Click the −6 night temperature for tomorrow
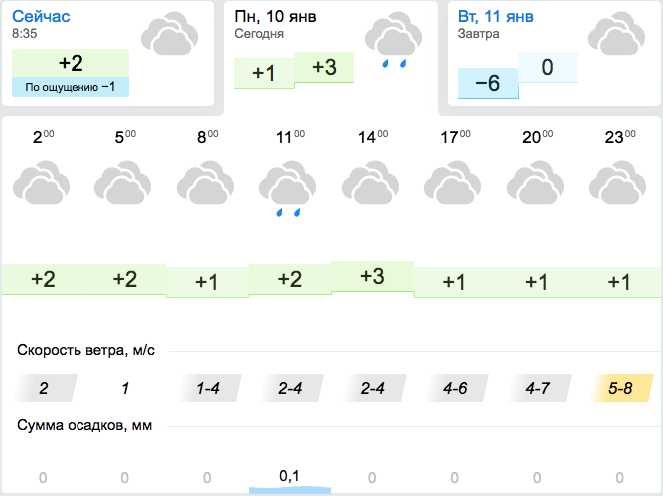 tap(487, 83)
